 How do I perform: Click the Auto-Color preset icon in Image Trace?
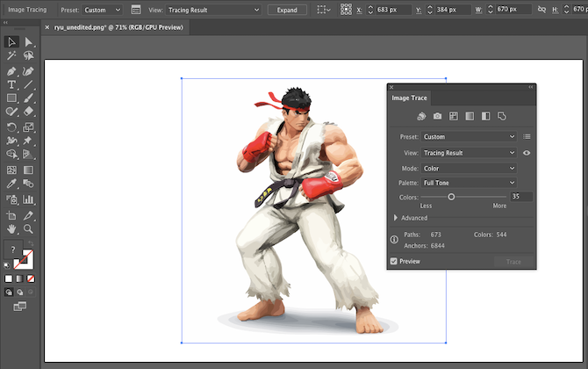pyautogui.click(x=421, y=116)
